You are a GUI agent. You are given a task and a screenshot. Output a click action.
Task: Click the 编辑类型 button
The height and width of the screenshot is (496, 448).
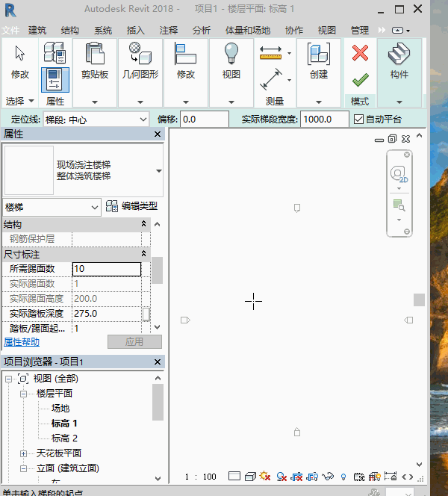click(x=132, y=207)
